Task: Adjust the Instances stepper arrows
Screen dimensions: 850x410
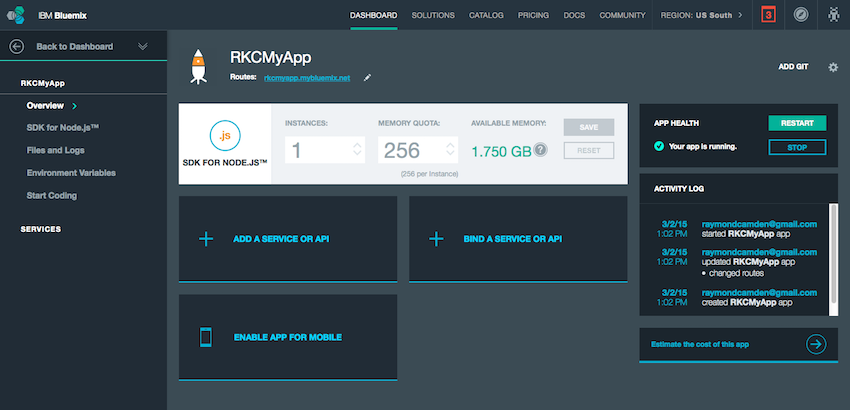Action: (357, 150)
